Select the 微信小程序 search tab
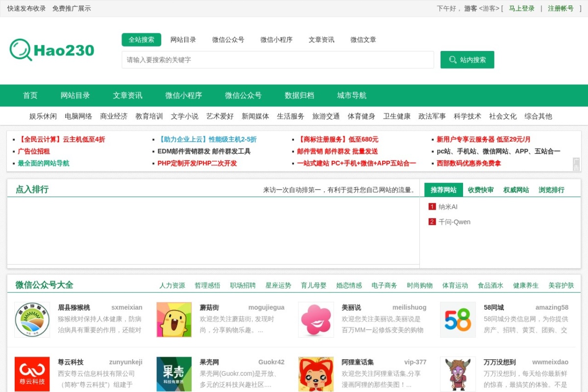Screen dimensions: 588x392 [x=276, y=40]
